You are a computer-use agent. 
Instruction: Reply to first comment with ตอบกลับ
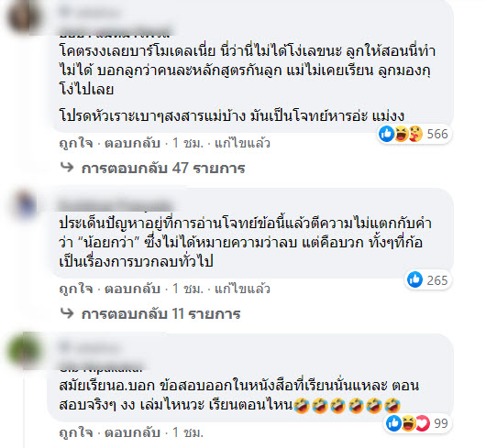coord(132,143)
